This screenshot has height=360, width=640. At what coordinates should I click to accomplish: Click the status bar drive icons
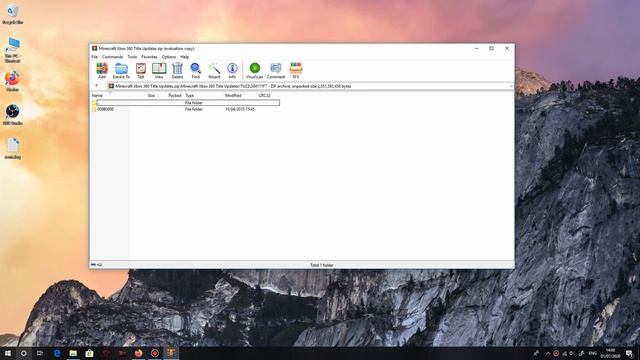pyautogui.click(x=97, y=265)
